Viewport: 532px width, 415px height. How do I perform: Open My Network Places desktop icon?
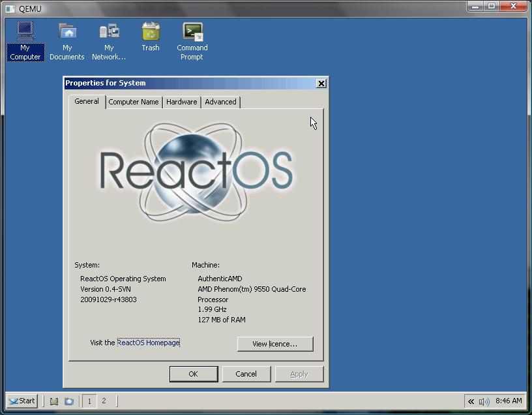(x=109, y=33)
